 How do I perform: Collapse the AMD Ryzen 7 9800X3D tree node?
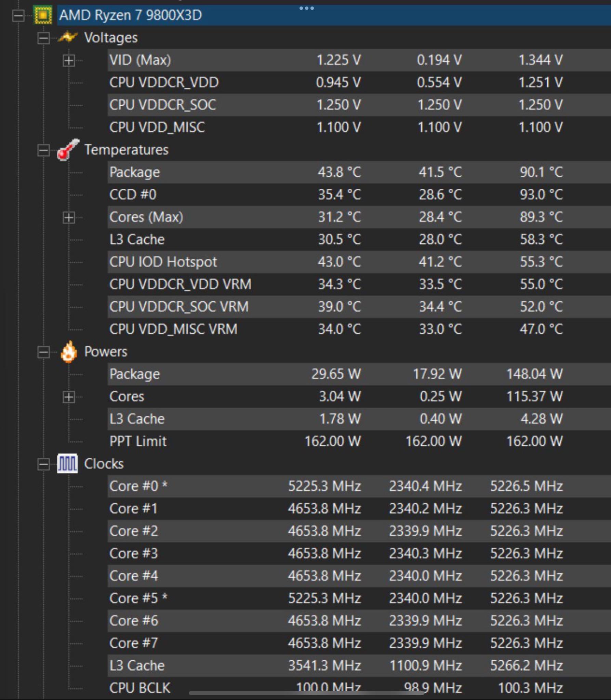tap(18, 15)
